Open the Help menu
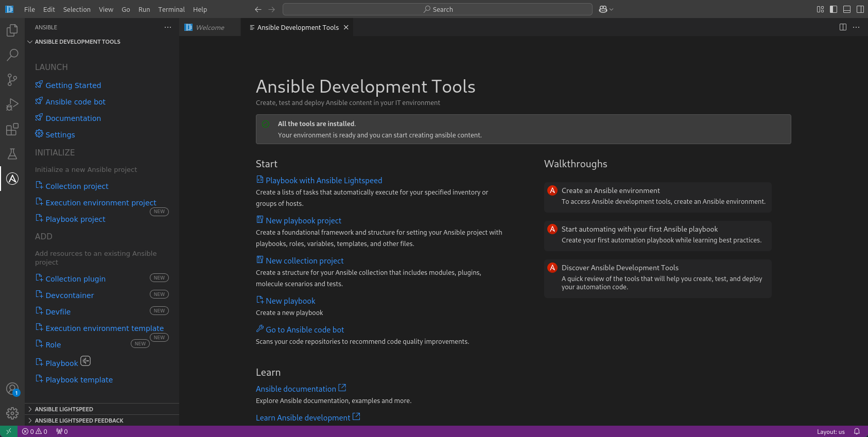The height and width of the screenshot is (437, 868). point(200,9)
